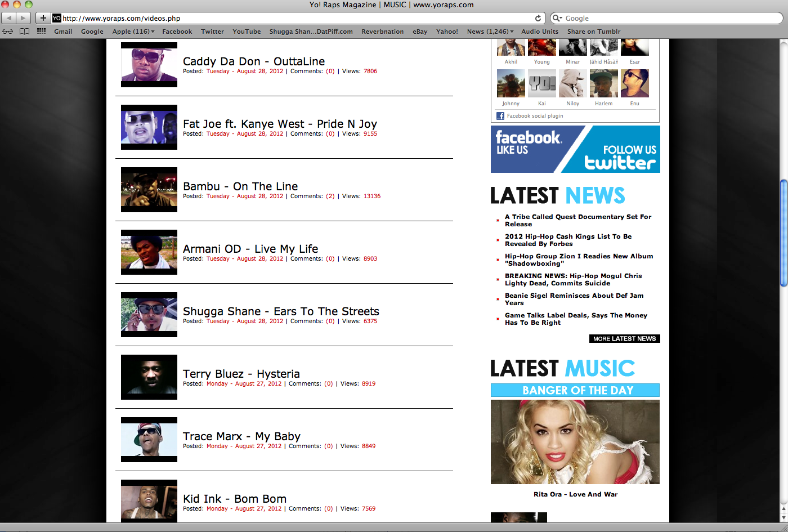Click the MORE LATEST NEWS button
This screenshot has width=788, height=532.
pyautogui.click(x=624, y=338)
